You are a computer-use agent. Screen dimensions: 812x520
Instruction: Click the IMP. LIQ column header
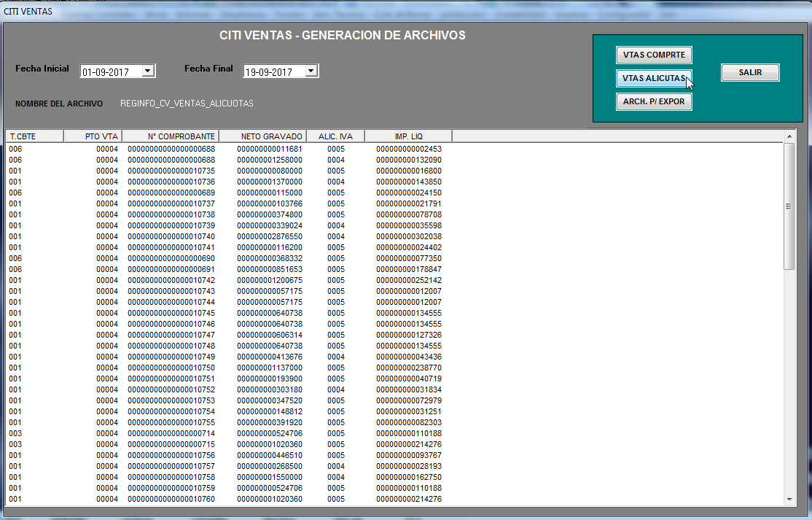(x=409, y=136)
